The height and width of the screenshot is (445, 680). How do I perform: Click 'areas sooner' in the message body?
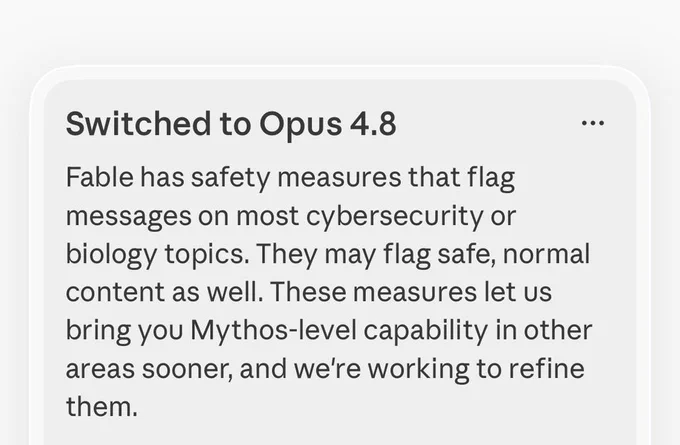pyautogui.click(x=149, y=370)
